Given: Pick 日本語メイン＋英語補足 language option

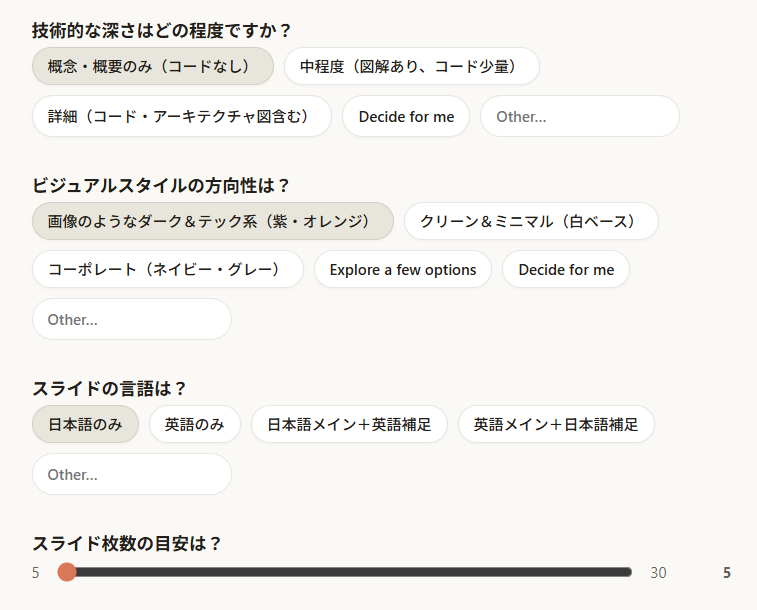Looking at the screenshot, I should [349, 424].
